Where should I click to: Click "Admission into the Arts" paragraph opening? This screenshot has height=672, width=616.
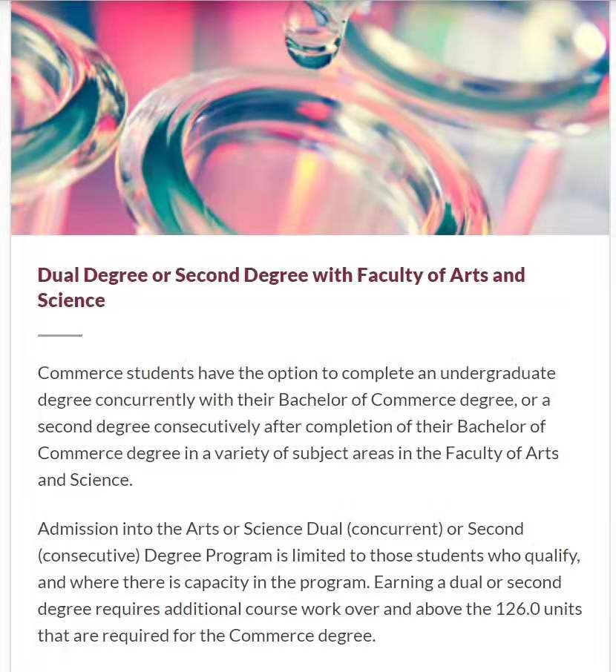[x=119, y=529]
